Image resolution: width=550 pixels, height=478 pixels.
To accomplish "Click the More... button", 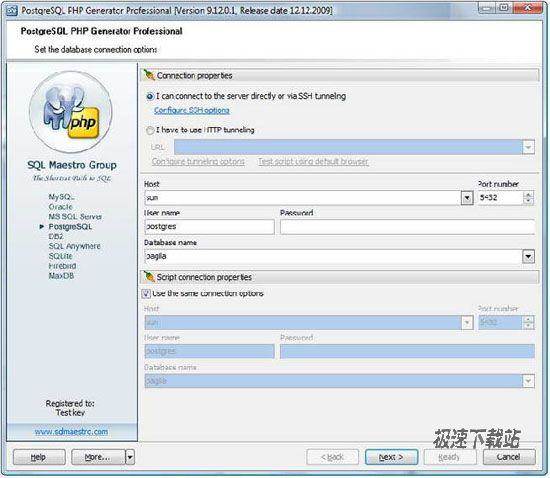I will [x=98, y=457].
